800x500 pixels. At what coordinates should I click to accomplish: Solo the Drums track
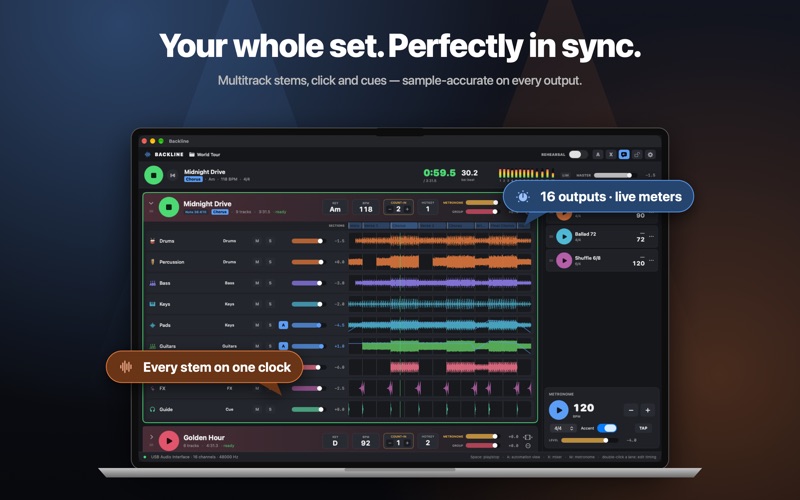tap(270, 241)
